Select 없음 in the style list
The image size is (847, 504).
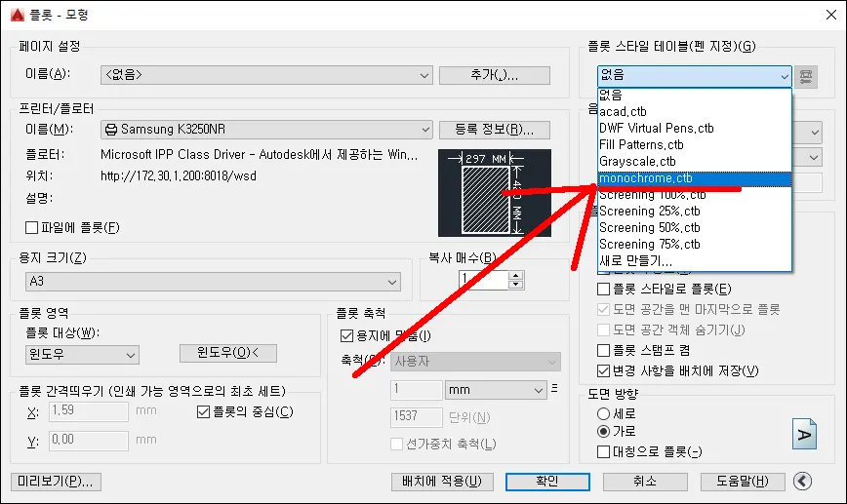[694, 95]
